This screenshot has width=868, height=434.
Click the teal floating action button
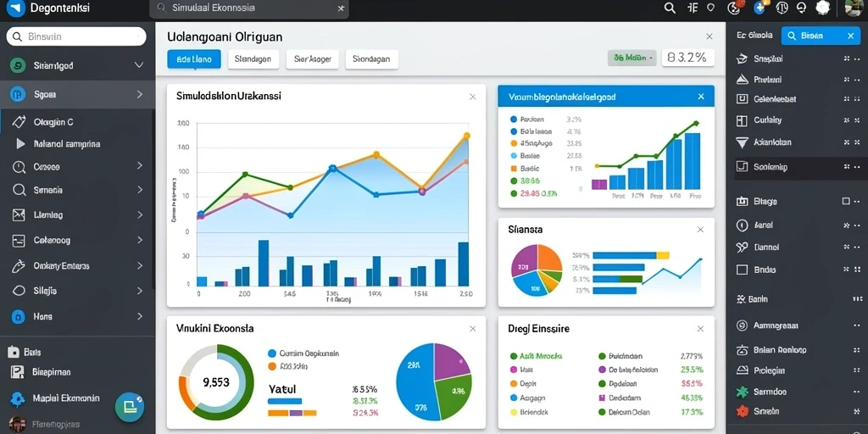coord(130,408)
